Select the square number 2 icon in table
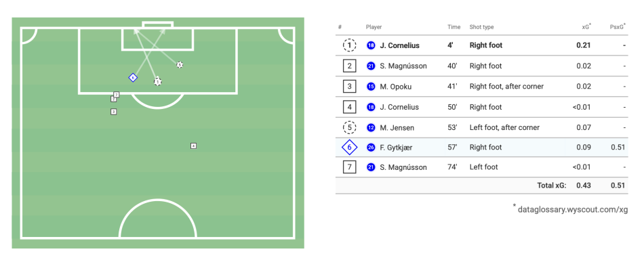644x262 pixels. (x=350, y=66)
